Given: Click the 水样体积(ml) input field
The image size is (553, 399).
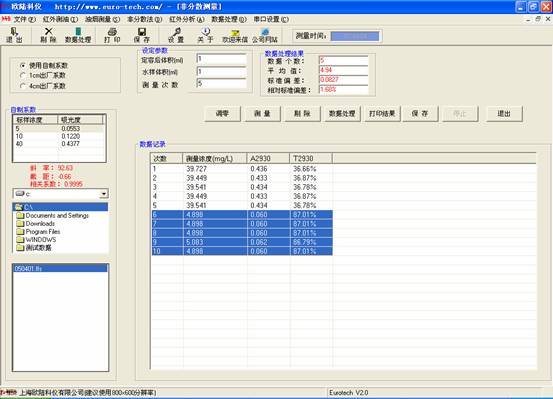Looking at the screenshot, I should tap(221, 72).
